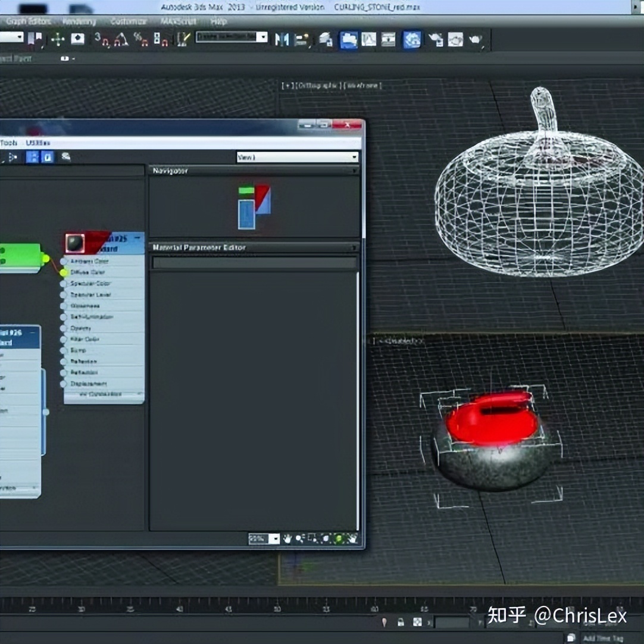644x644 pixels.
Task: Click the Mirror tool icon
Action: click(x=282, y=39)
